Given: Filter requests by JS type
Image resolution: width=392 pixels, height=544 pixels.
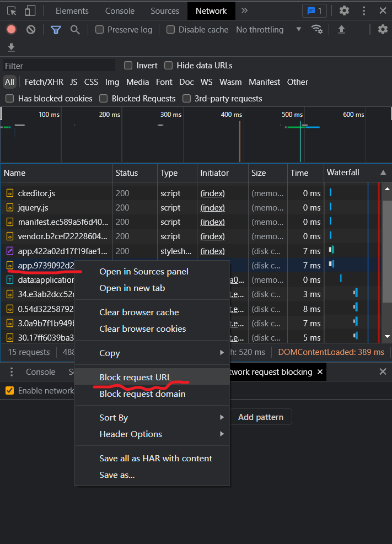Looking at the screenshot, I should pos(73,82).
